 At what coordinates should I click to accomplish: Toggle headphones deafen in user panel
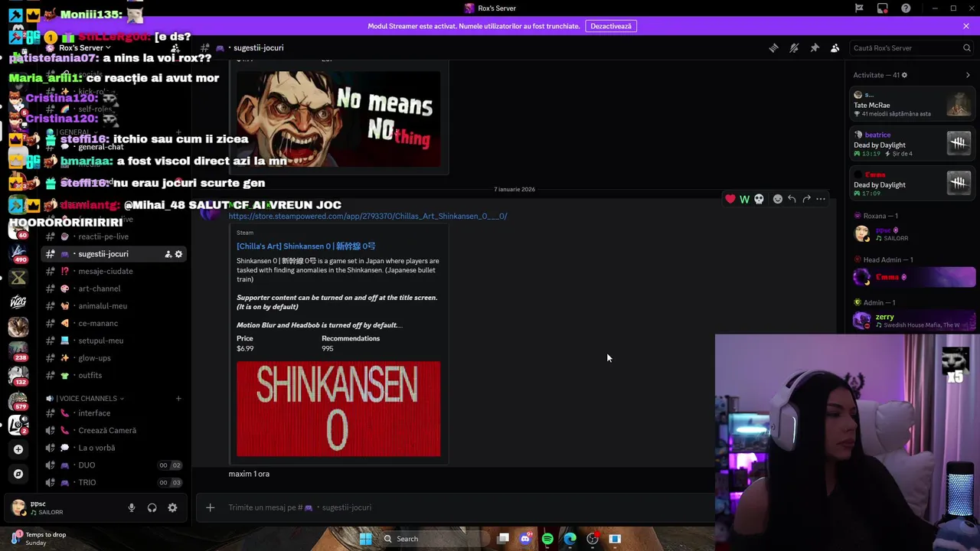tap(152, 507)
